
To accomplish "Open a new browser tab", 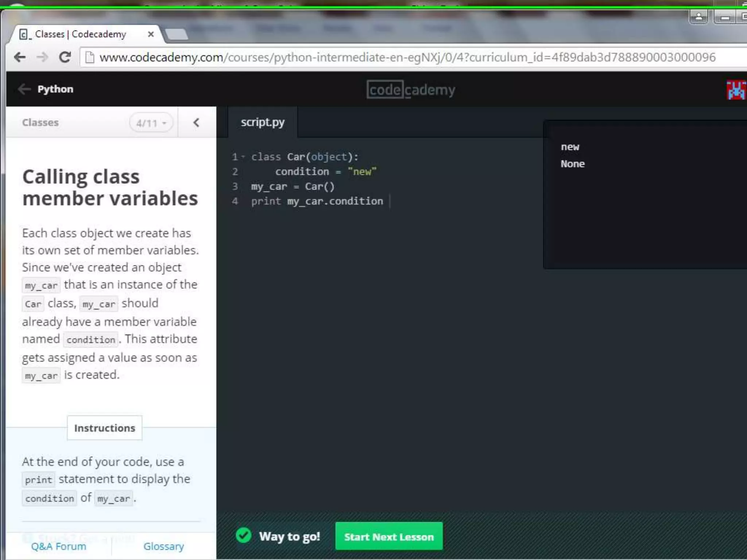I will [177, 34].
